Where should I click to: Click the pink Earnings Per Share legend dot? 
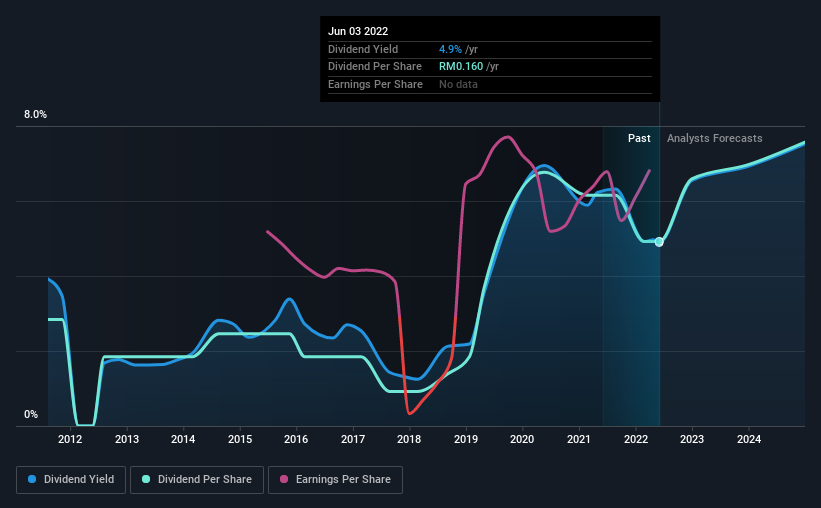(x=284, y=479)
